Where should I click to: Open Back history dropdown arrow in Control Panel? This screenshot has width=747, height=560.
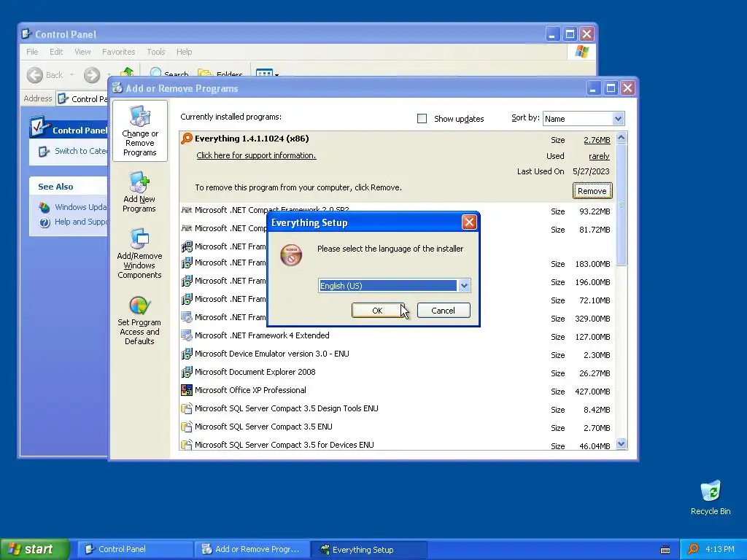[x=72, y=75]
